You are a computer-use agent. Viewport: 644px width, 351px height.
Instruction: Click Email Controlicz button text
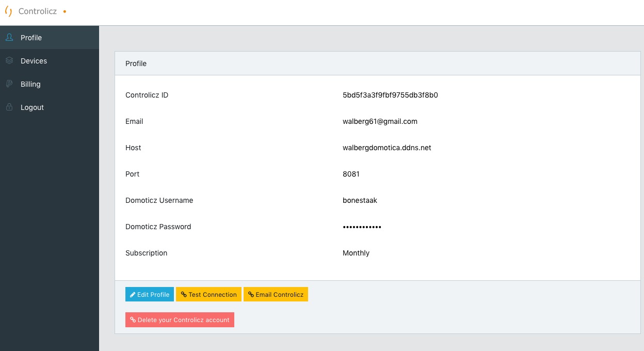point(280,294)
